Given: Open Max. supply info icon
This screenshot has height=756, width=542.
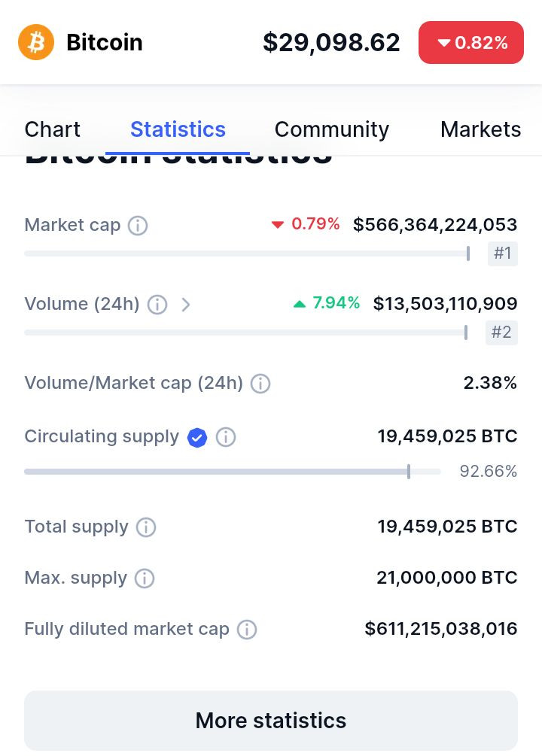Looking at the screenshot, I should pos(145,578).
